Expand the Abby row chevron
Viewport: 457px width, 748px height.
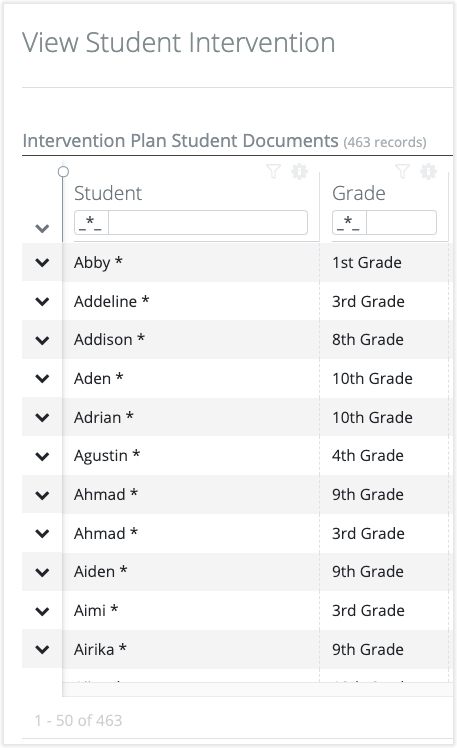[x=42, y=262]
